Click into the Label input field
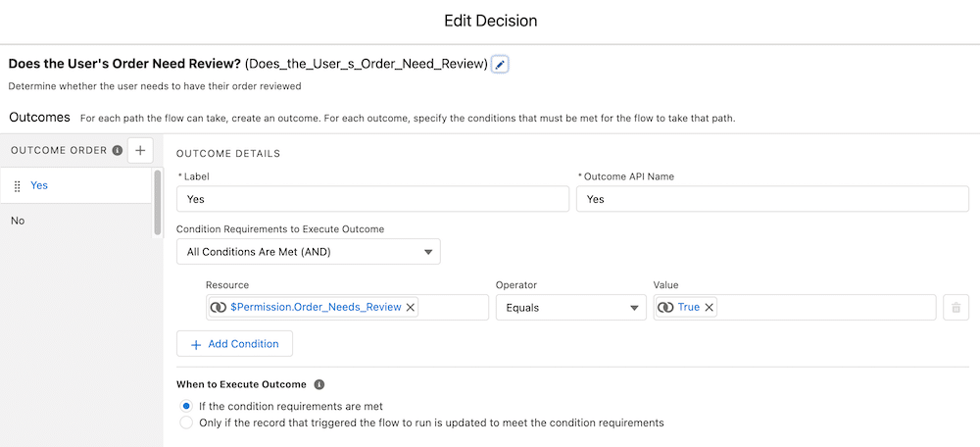The height and width of the screenshot is (447, 980). pos(372,199)
